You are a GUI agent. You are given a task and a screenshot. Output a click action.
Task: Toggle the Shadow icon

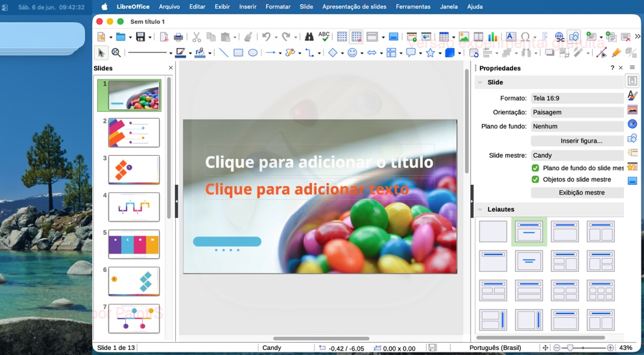(549, 53)
